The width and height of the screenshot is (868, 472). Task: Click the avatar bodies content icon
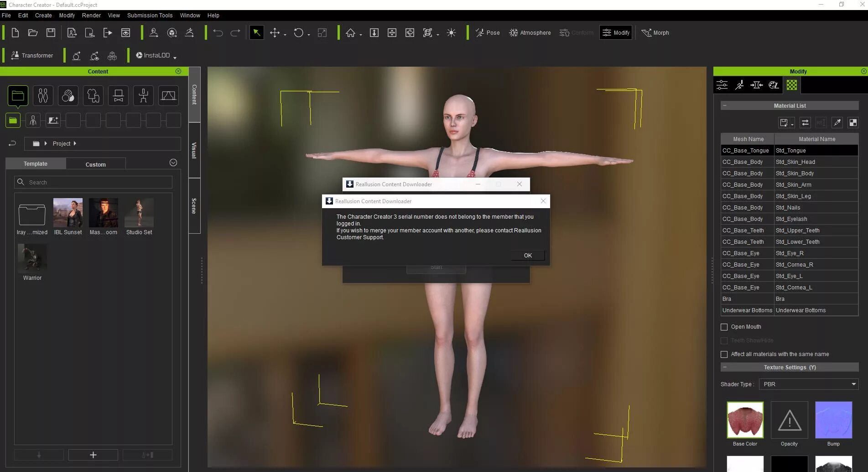[43, 96]
